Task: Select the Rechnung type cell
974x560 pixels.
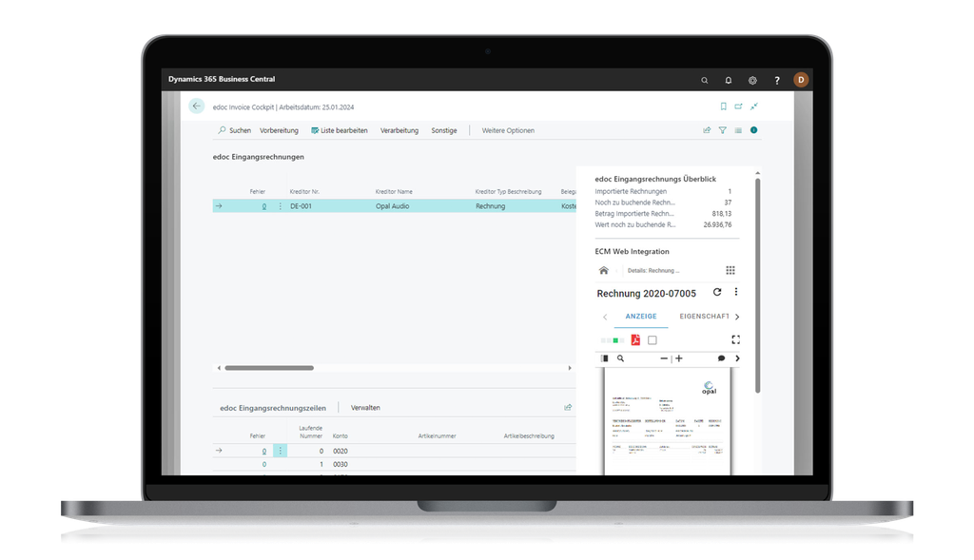Action: pyautogui.click(x=491, y=206)
